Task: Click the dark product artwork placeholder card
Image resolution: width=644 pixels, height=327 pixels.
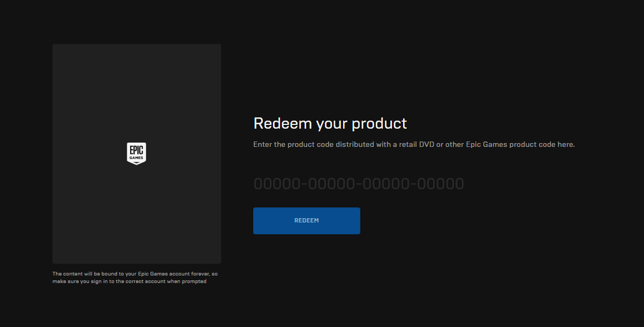Action: point(137,96)
